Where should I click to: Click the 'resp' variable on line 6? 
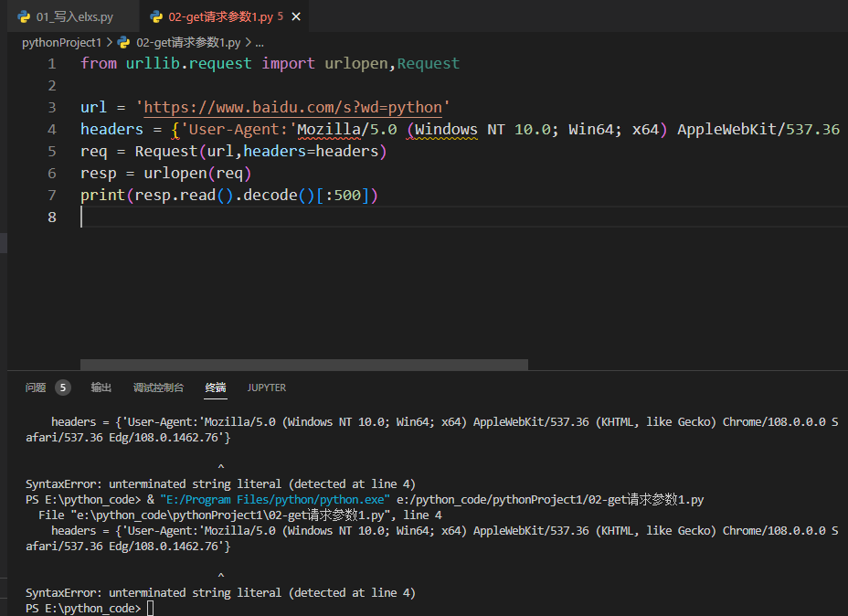click(x=99, y=174)
